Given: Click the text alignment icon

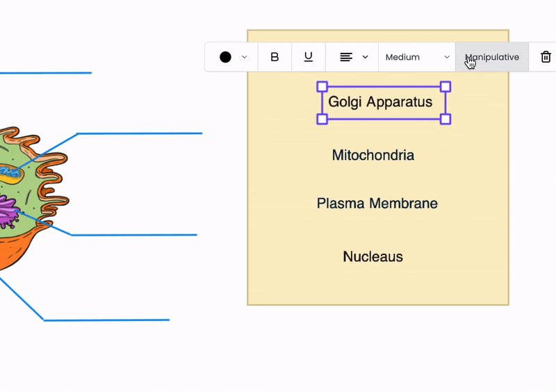Looking at the screenshot, I should click(346, 57).
